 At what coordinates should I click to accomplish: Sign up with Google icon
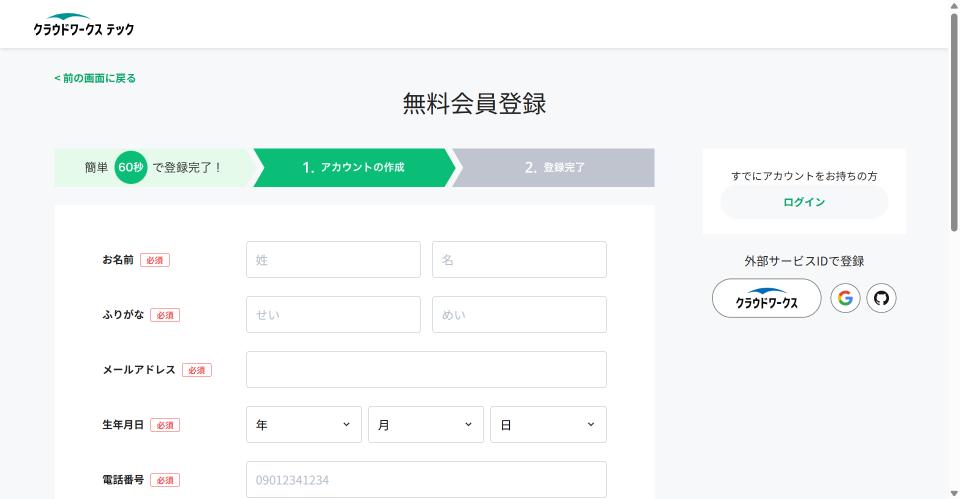pyautogui.click(x=845, y=298)
